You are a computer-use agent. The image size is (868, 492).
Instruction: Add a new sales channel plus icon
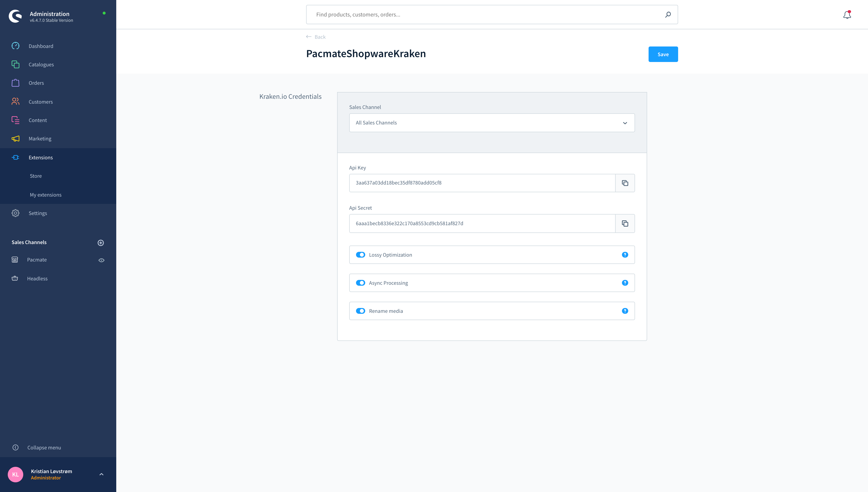tap(101, 243)
